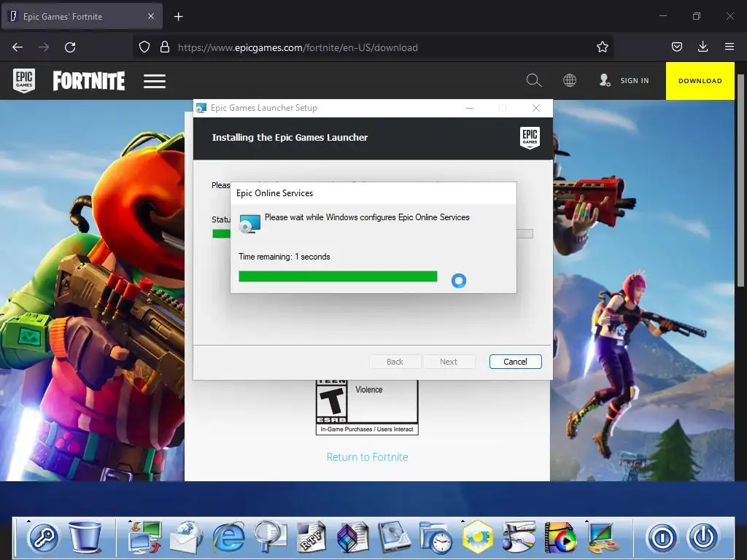Click the installer disc icon in Epic Online Services

point(249,223)
